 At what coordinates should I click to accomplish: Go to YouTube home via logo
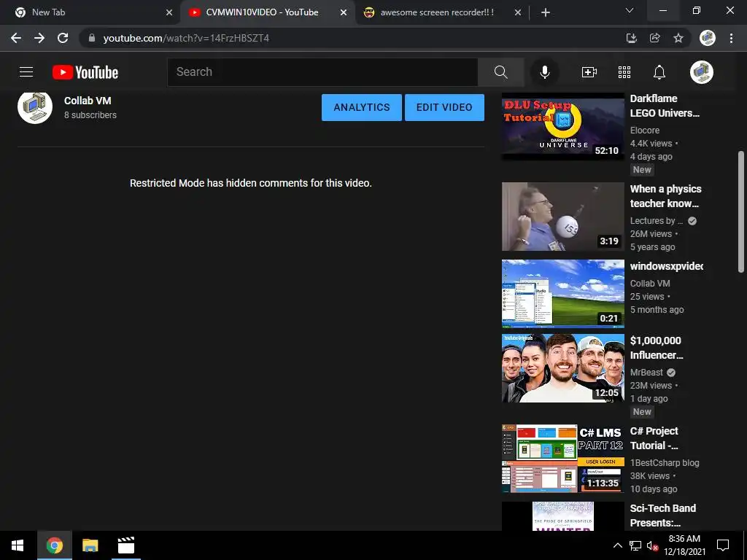85,72
